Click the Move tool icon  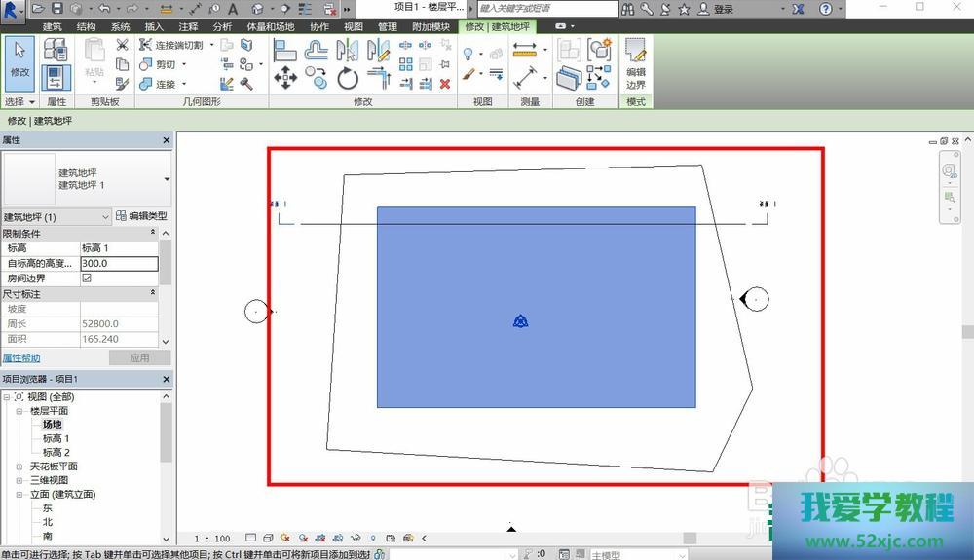pos(285,79)
